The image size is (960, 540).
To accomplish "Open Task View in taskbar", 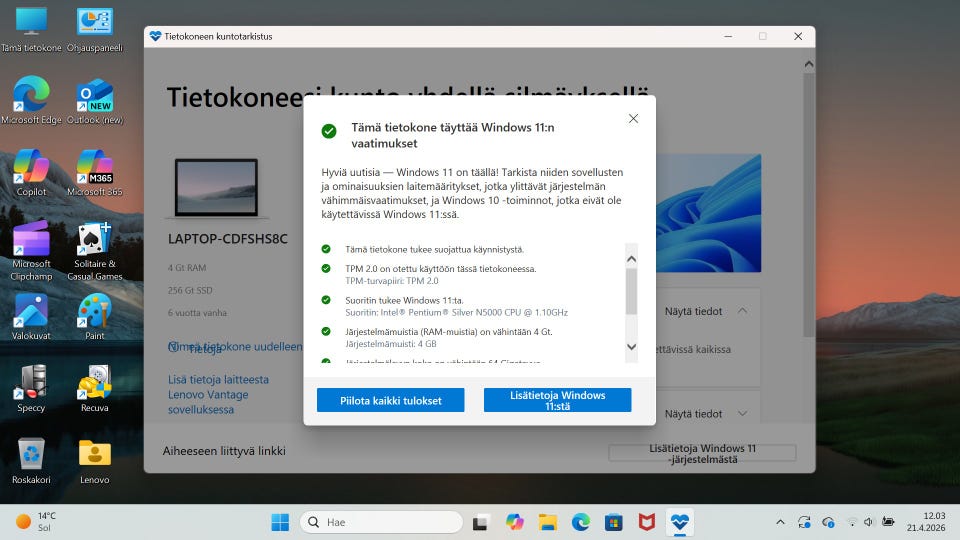I will 481,522.
